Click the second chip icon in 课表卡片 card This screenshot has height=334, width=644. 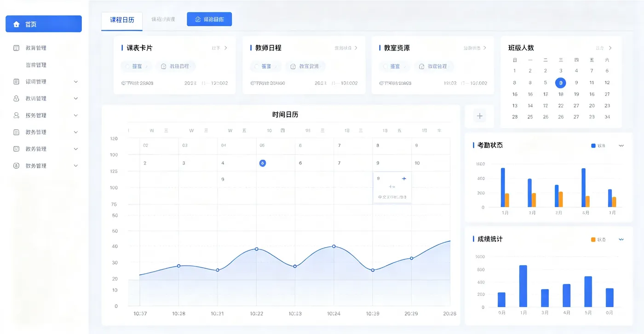[163, 66]
